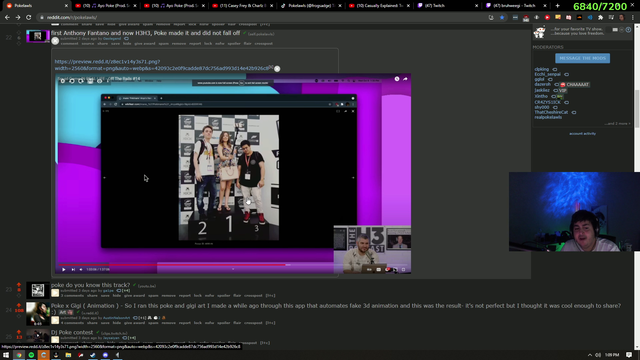Viewport: 640px width, 360px height.
Task: Click the expanded H3 podcast screenshot
Action: click(233, 173)
